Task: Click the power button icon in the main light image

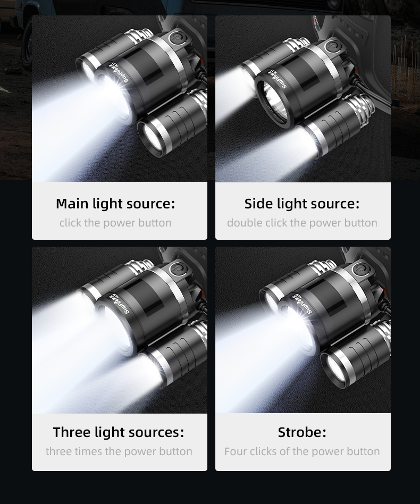Action: 177,39
